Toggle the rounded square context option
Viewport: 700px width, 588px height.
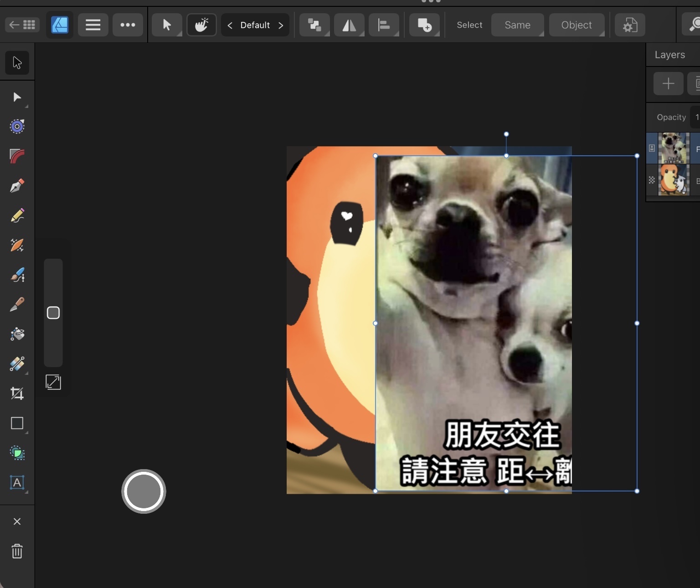(x=53, y=313)
